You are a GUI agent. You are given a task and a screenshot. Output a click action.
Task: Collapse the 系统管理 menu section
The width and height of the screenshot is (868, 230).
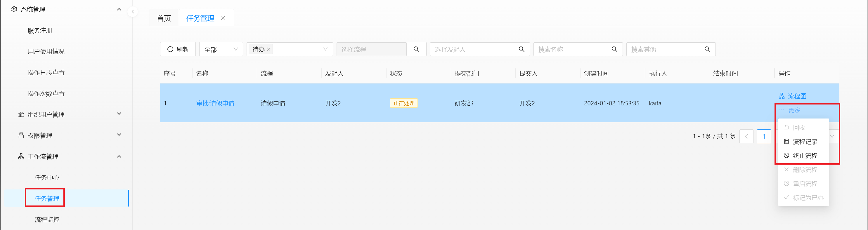point(119,9)
